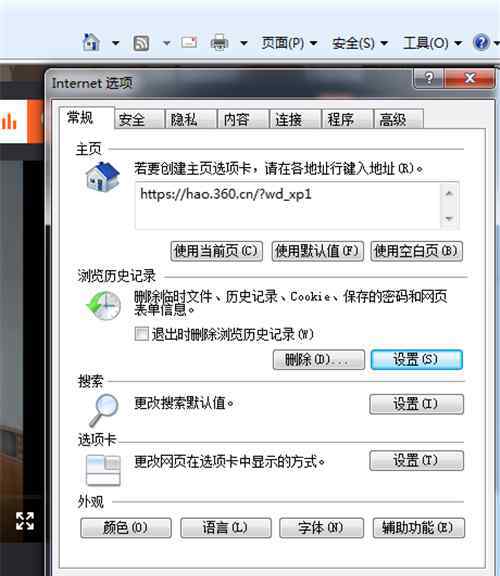This screenshot has width=500, height=576.
Task: Click the 使用空白页(B) button
Action: click(x=417, y=251)
